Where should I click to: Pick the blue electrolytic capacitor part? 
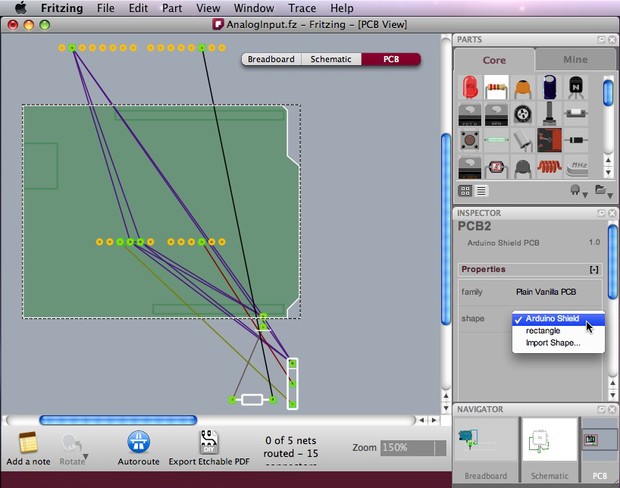tap(550, 87)
